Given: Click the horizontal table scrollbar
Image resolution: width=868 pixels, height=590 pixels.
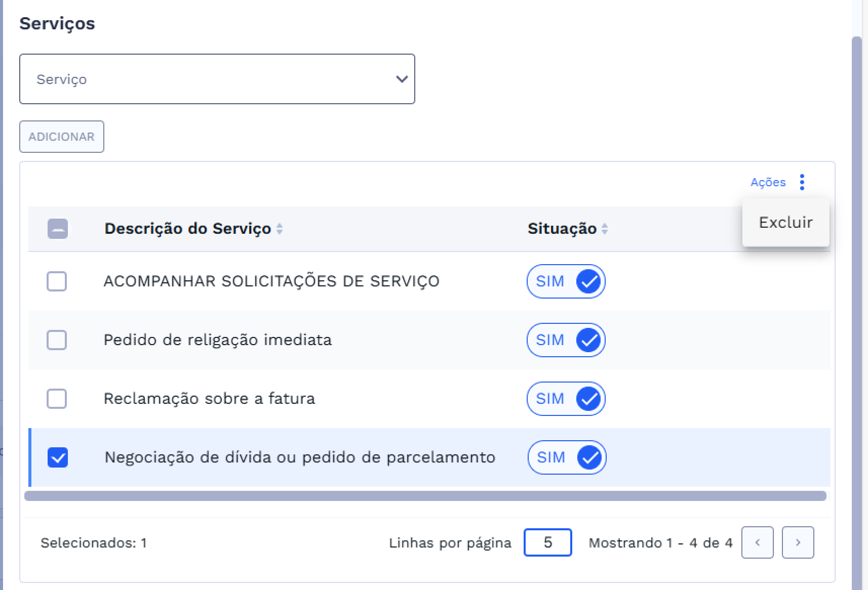Looking at the screenshot, I should point(425,496).
